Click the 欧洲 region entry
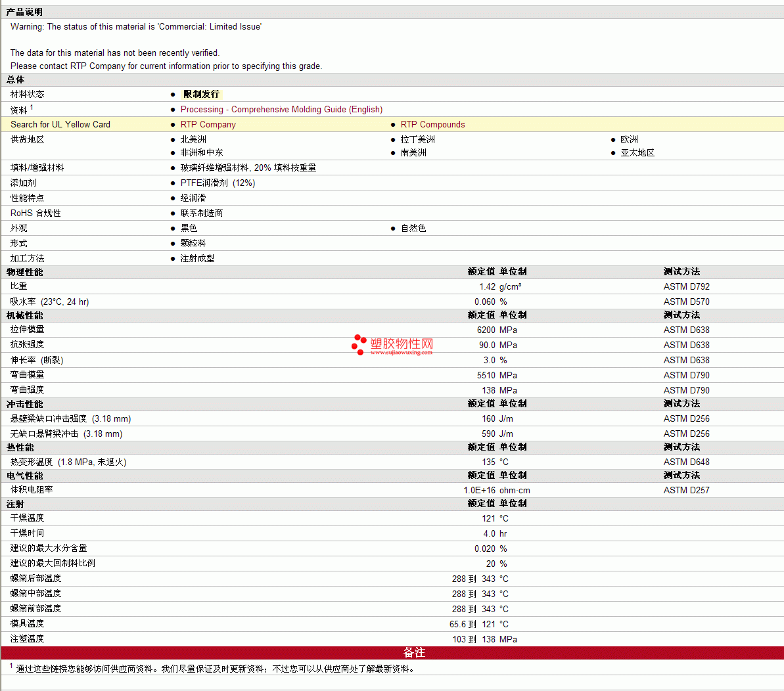784x691 pixels. [629, 139]
